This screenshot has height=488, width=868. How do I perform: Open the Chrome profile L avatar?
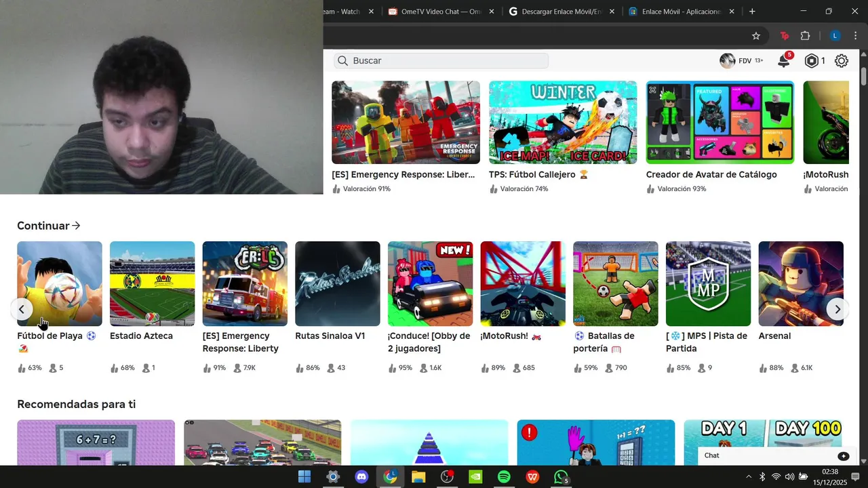coord(835,36)
